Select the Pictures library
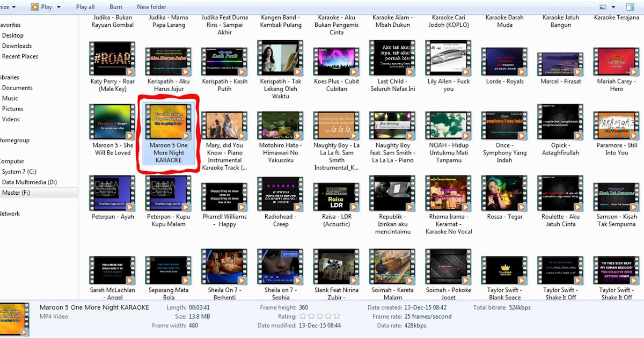Image resolution: width=644 pixels, height=338 pixels. click(x=12, y=108)
